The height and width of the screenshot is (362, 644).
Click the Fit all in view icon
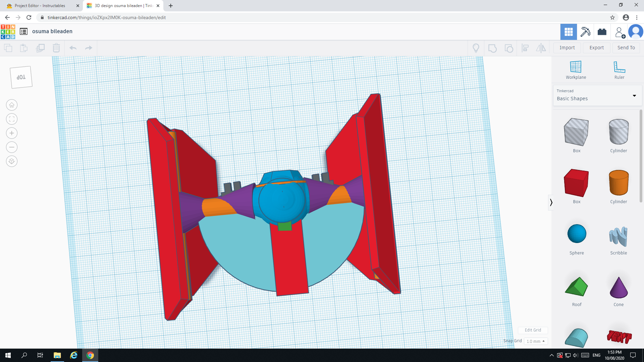coord(12,119)
